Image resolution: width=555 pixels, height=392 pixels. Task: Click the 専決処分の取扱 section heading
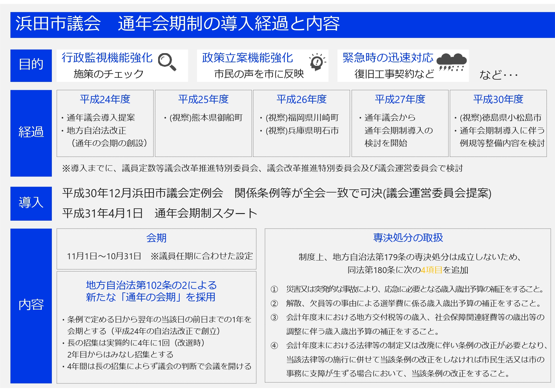pyautogui.click(x=408, y=238)
